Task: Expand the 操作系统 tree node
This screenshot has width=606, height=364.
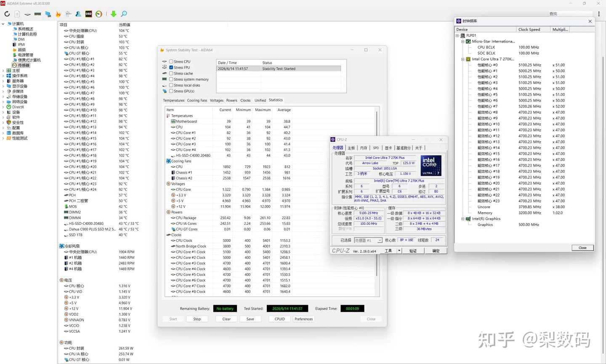Action: point(3,76)
